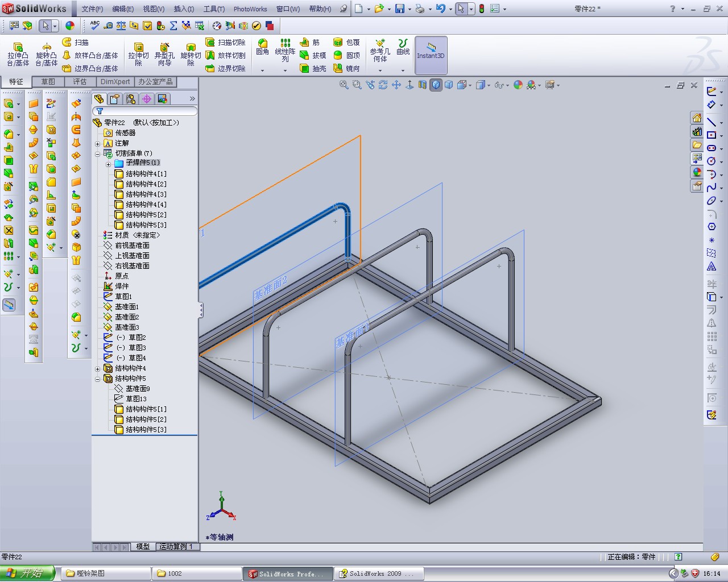Viewport: 728px width, 582px height.
Task: Select the Rib (筋) tool
Action: tap(310, 43)
